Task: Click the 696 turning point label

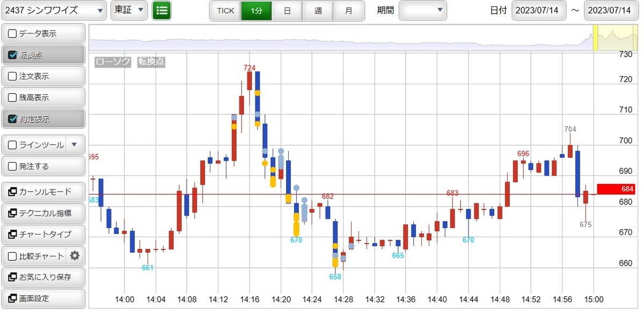Action: click(x=523, y=153)
